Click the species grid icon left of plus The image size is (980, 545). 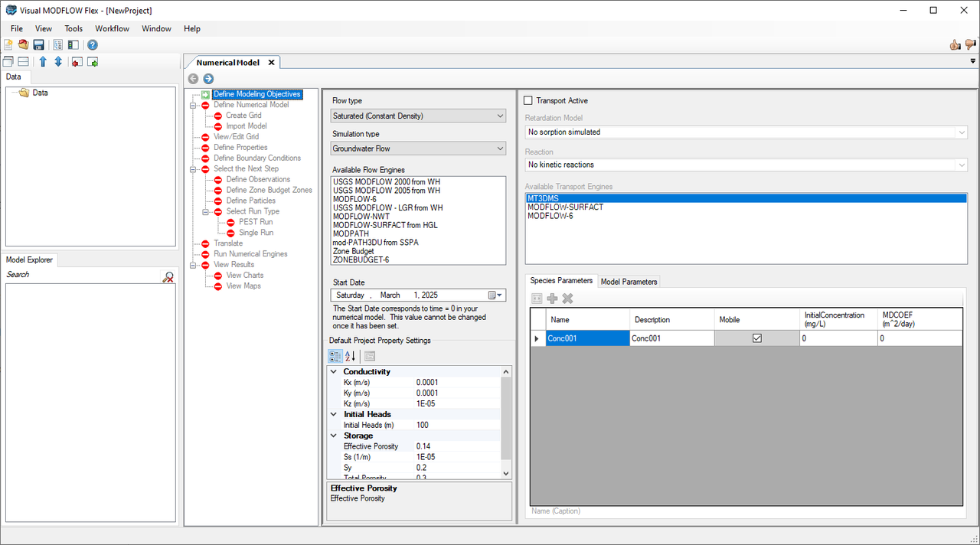point(537,299)
